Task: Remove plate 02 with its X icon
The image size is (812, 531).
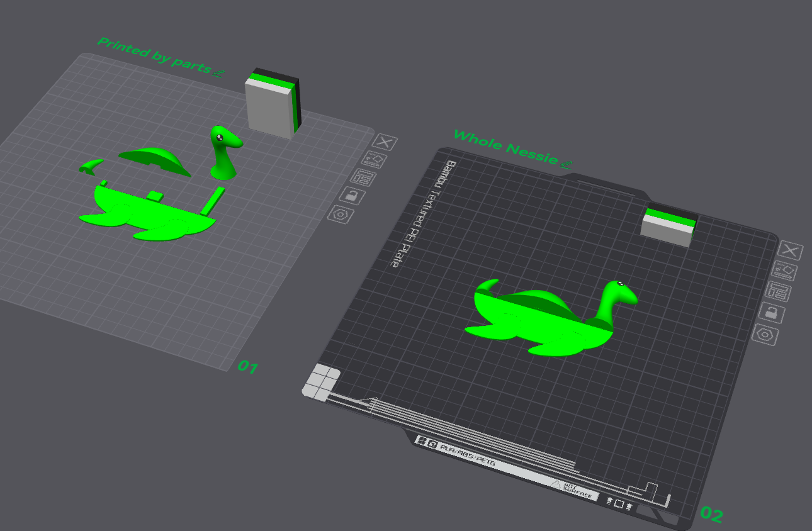Action: (790, 250)
